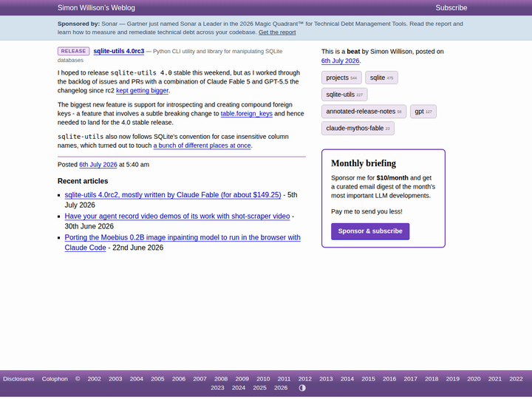Open the 6th July 2026 link after Posted
This screenshot has height=399, width=532.
98,165
